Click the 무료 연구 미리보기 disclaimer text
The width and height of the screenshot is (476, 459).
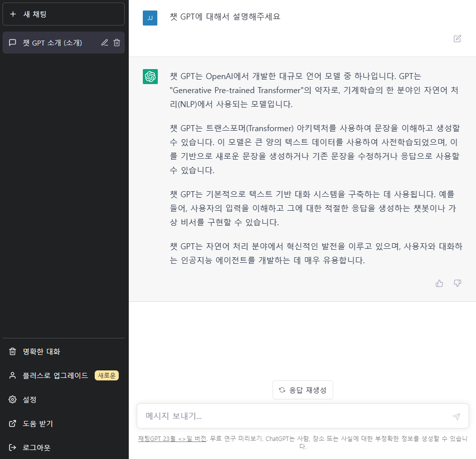[x=236, y=438]
